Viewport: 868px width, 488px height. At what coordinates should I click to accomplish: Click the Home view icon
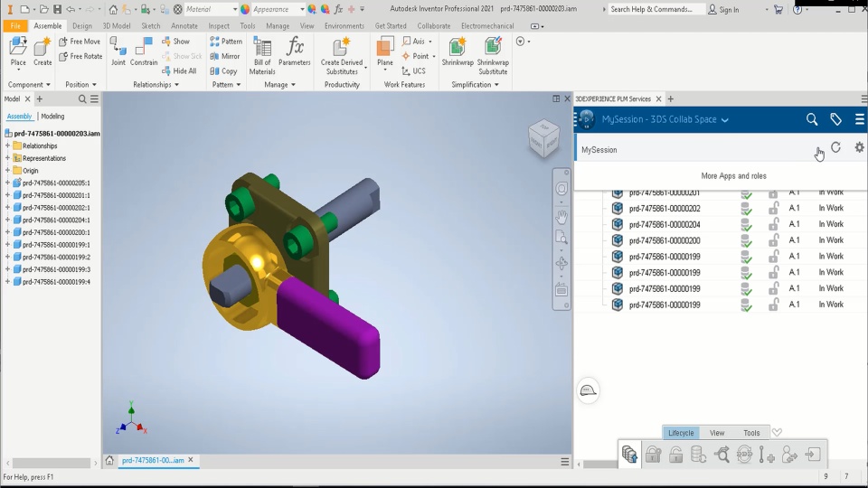point(109,460)
